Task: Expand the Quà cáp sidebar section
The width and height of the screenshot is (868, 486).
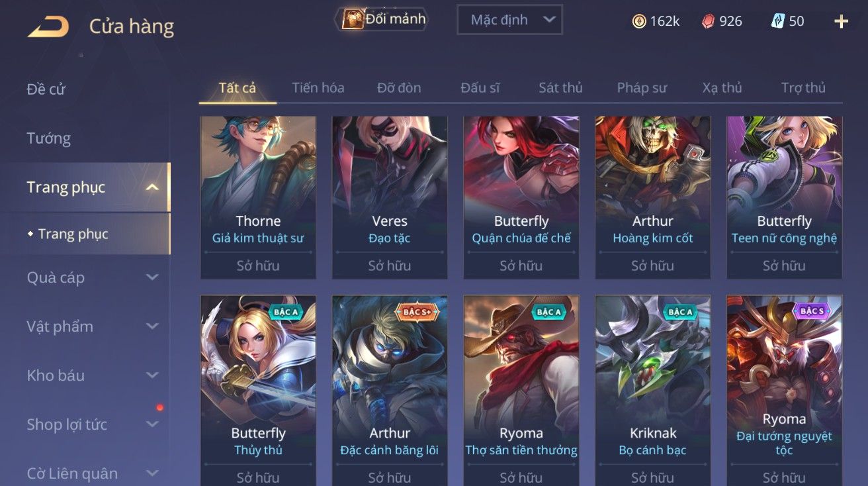Action: (x=152, y=277)
